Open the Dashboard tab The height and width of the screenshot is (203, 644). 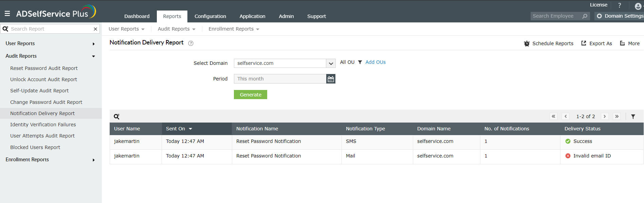pyautogui.click(x=137, y=16)
